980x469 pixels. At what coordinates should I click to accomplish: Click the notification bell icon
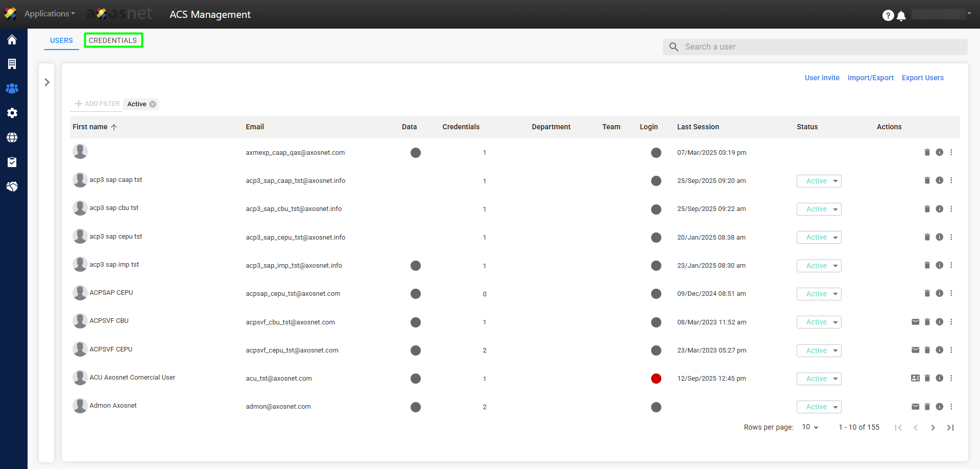coord(901,16)
